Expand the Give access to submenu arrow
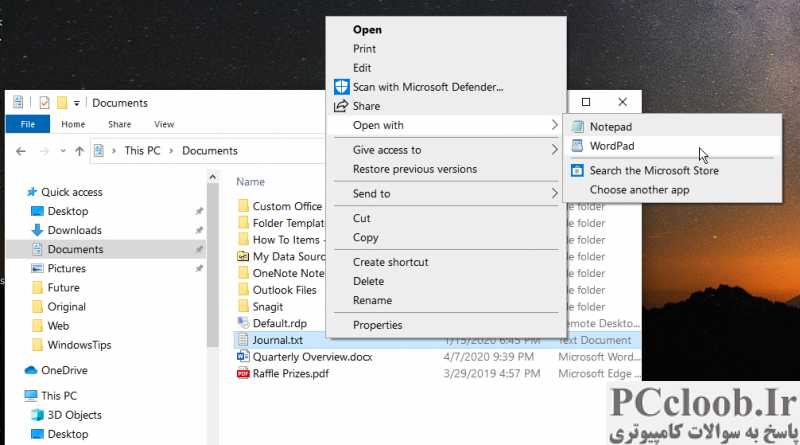The image size is (800, 445). pos(555,150)
